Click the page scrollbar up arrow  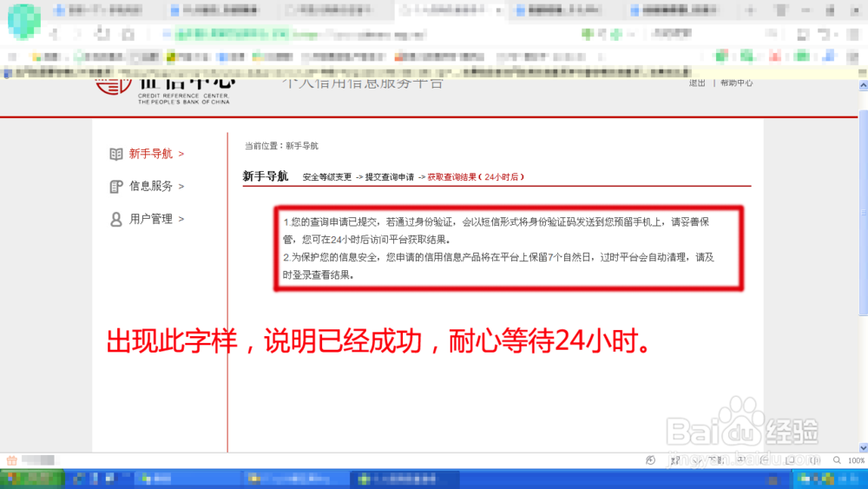click(x=863, y=85)
